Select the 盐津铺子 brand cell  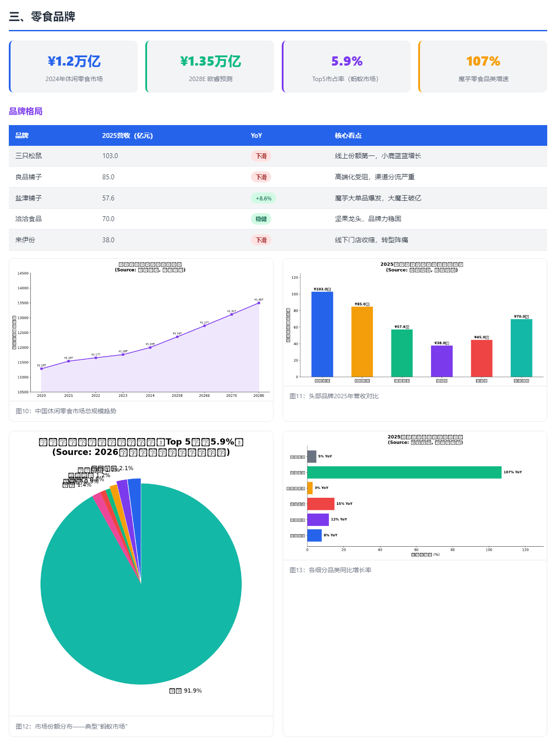(x=29, y=198)
